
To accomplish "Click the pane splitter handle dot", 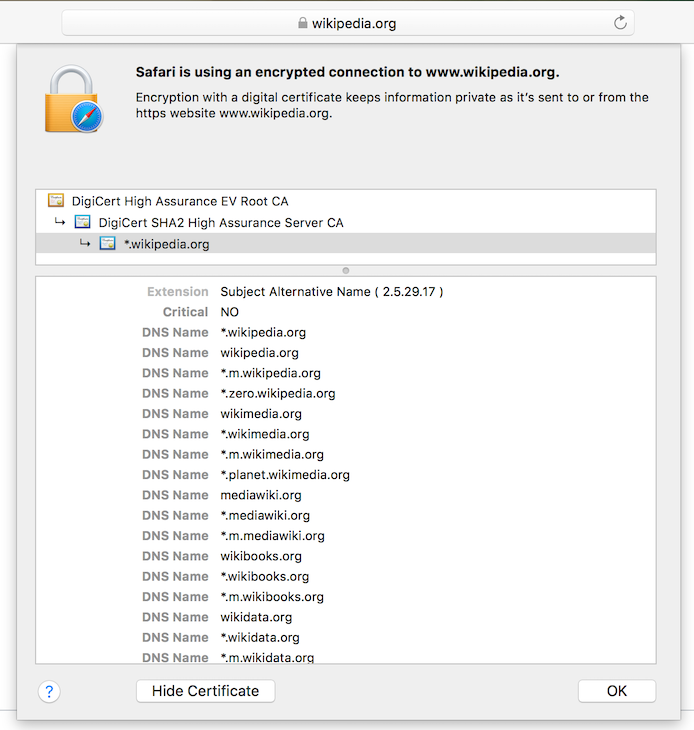I will pos(346,270).
